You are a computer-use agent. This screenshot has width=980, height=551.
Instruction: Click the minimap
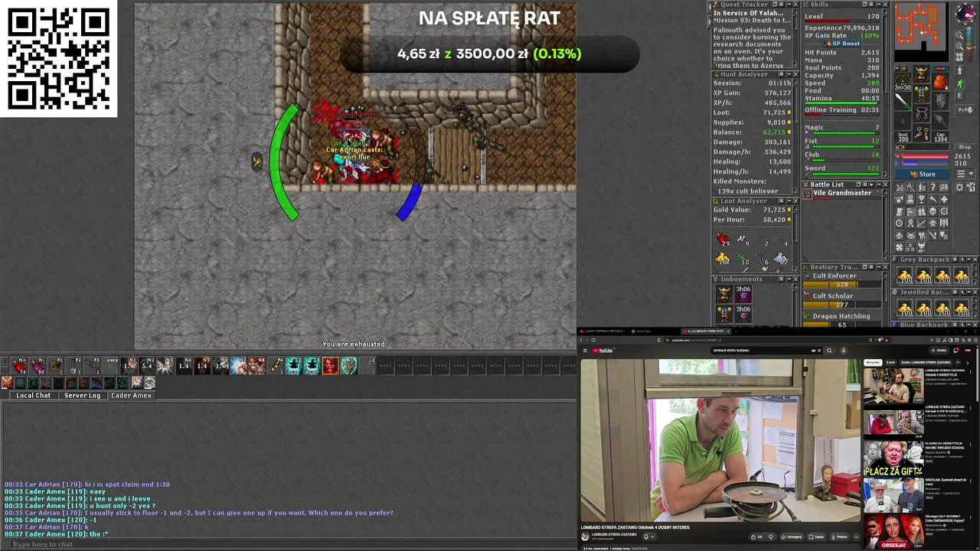[921, 31]
